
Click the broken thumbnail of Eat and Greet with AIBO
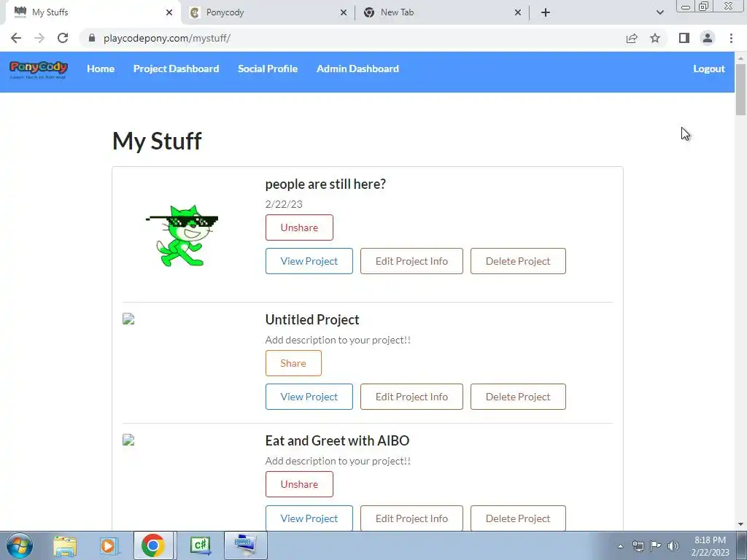[x=128, y=440]
